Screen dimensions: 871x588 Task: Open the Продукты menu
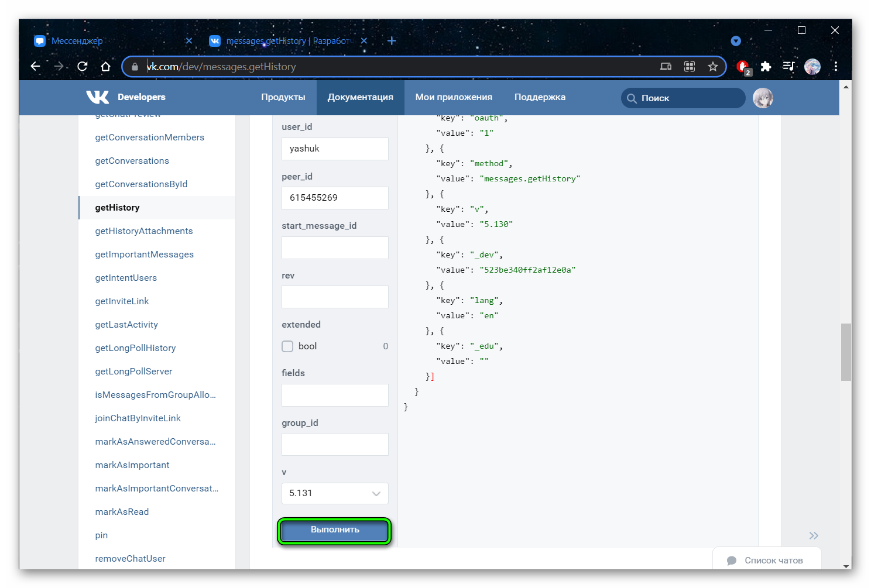pyautogui.click(x=283, y=97)
